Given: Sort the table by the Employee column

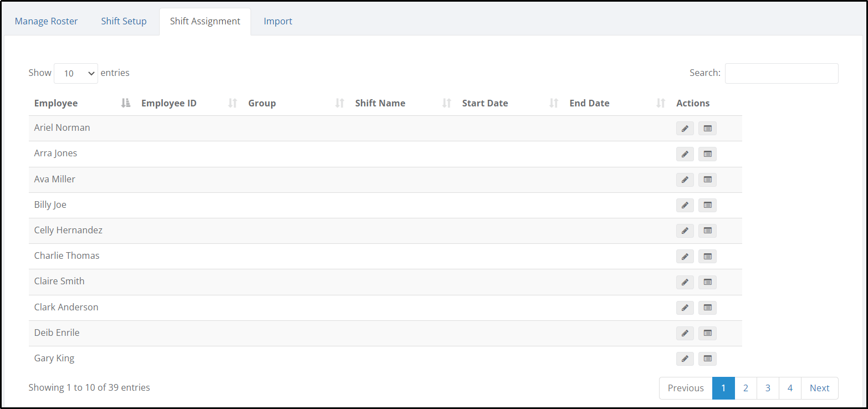Looking at the screenshot, I should pos(82,103).
